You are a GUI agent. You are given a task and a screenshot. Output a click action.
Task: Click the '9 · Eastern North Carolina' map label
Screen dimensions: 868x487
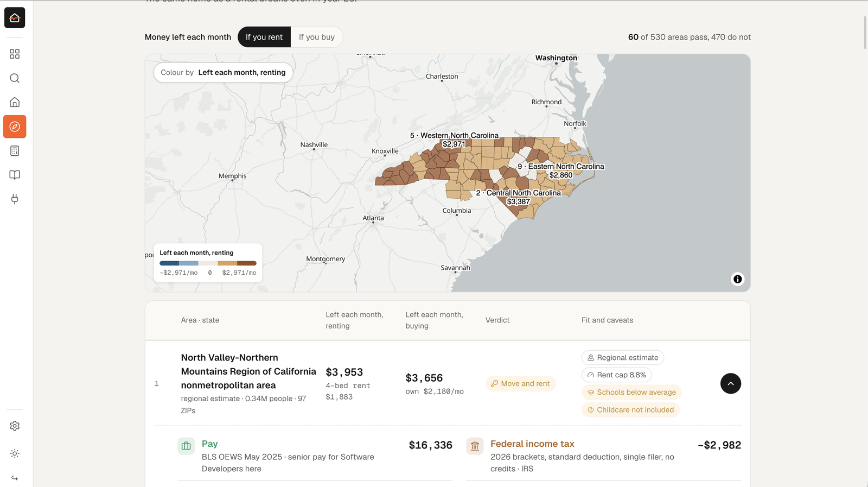point(560,166)
